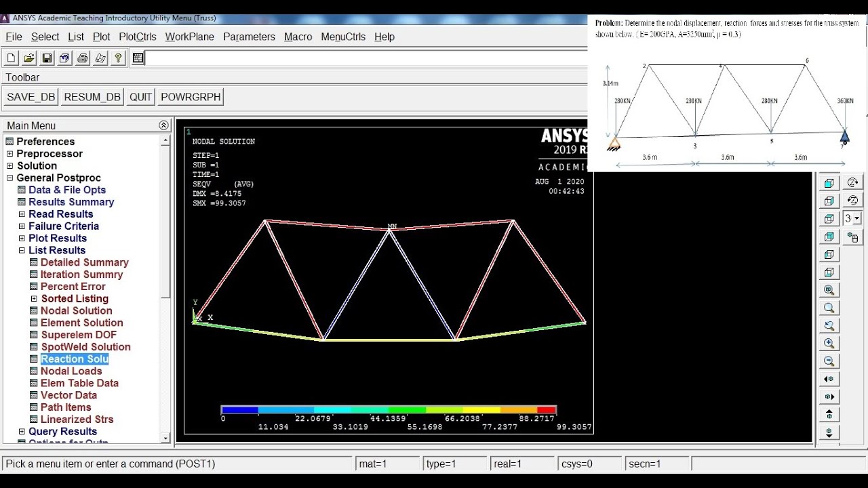Click the csys=0 status bar entry
Screen dimensions: 868x488
coord(589,464)
